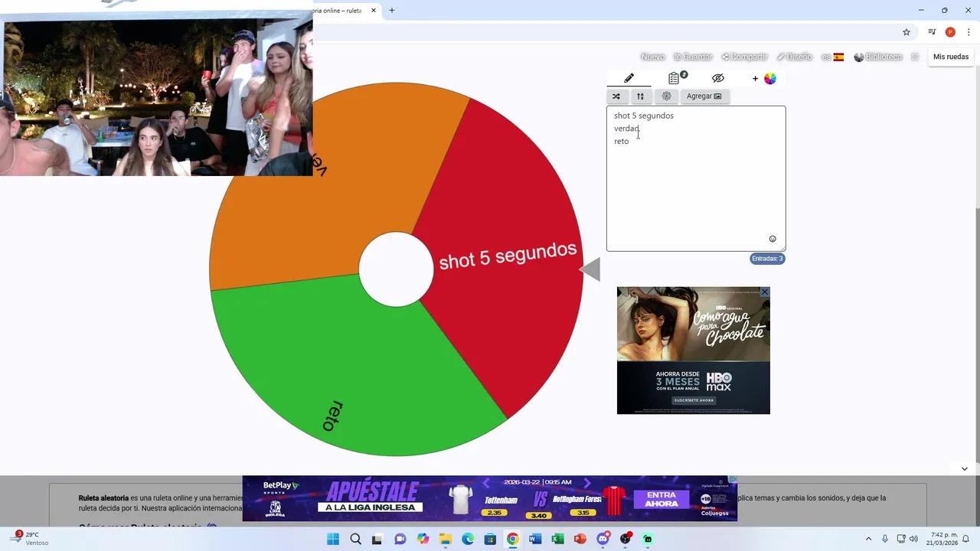Collapse the page with chevron down arrow
980x551 pixels.
[964, 469]
